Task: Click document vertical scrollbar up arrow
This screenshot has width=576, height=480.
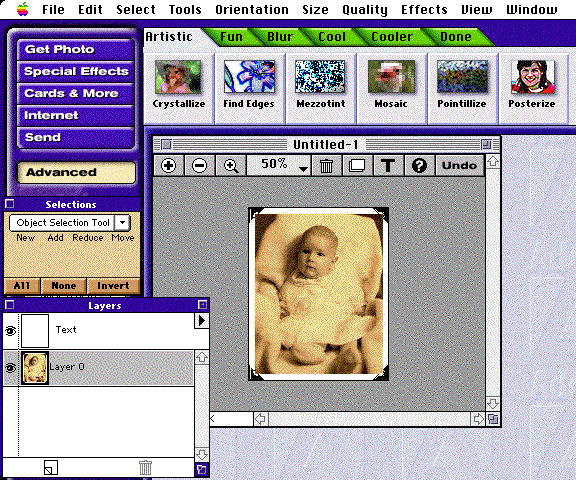Action: tap(493, 161)
